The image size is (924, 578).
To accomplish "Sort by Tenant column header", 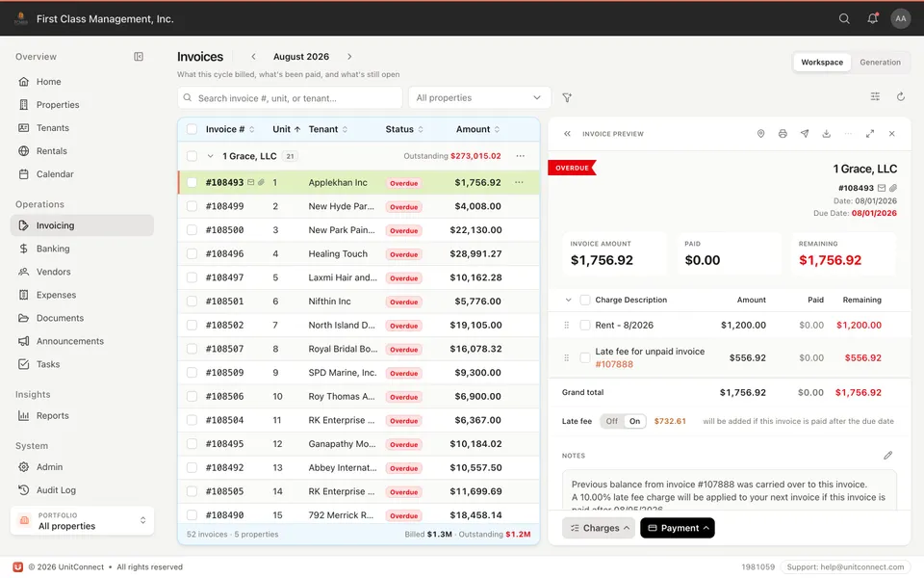I will pos(327,129).
